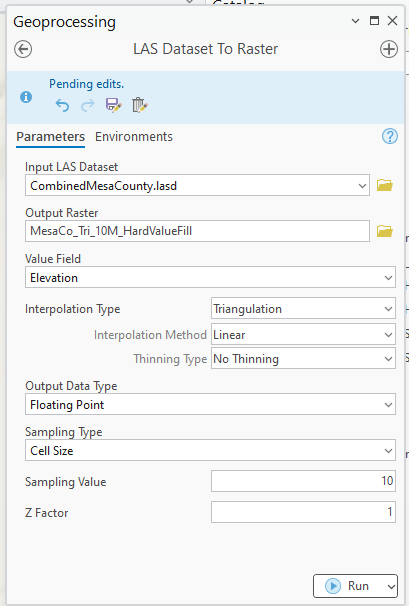Open the Geoprocessing pane options chevron
Image resolution: width=409 pixels, height=606 pixels.
pos(355,21)
